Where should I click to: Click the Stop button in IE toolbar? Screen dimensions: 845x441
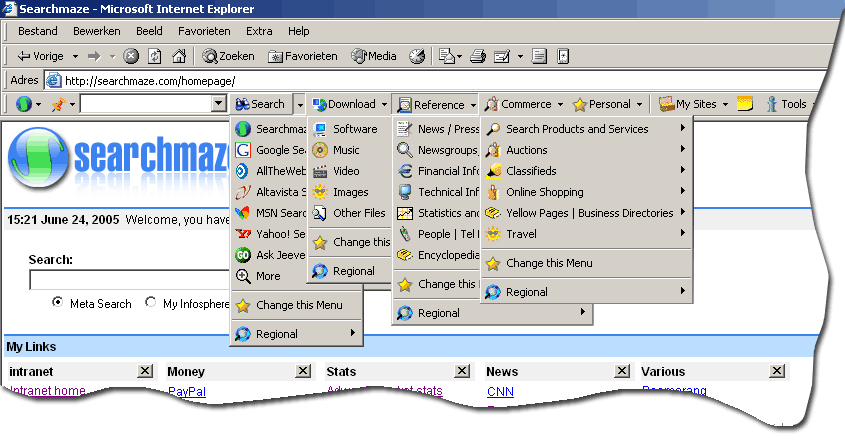[x=131, y=56]
